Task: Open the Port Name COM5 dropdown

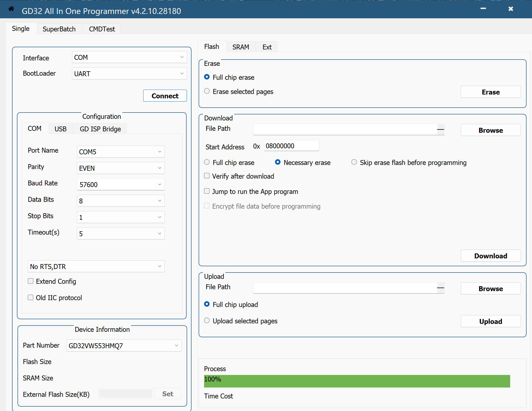Action: coord(121,152)
